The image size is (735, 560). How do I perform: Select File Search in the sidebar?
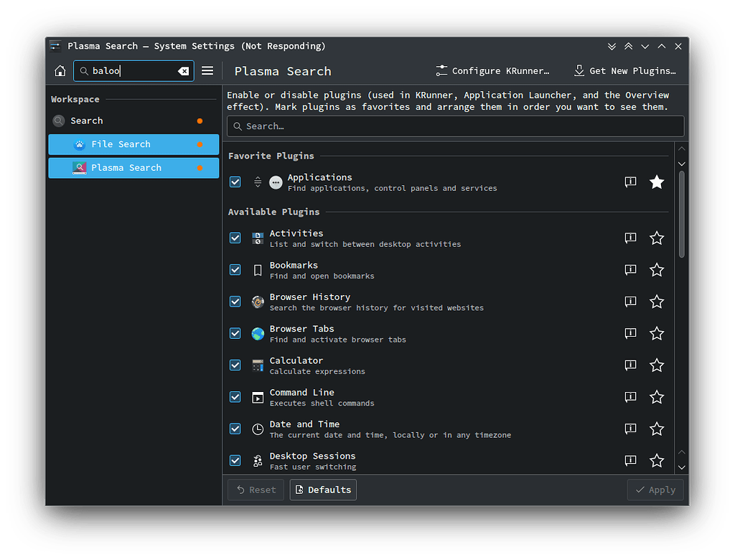pos(134,144)
